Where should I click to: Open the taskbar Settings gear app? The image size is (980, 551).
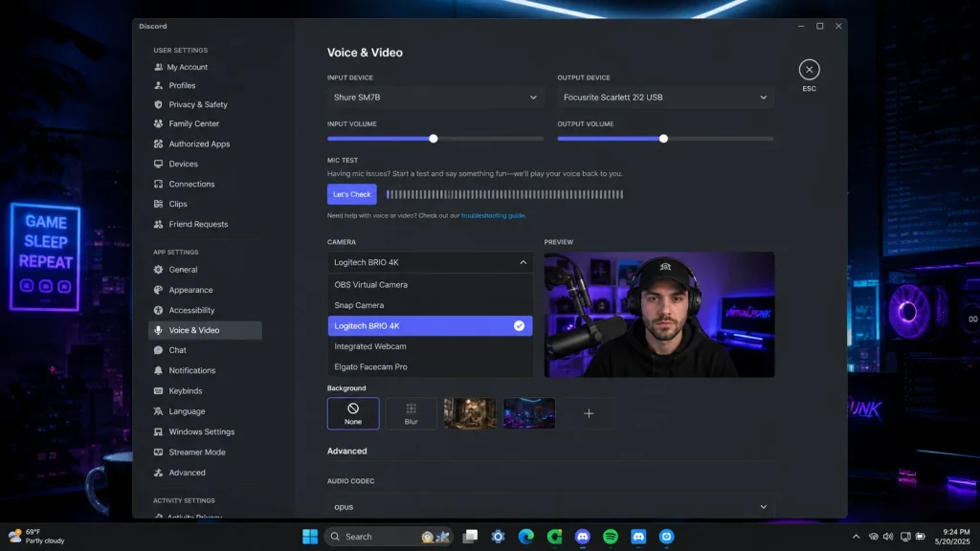click(498, 537)
